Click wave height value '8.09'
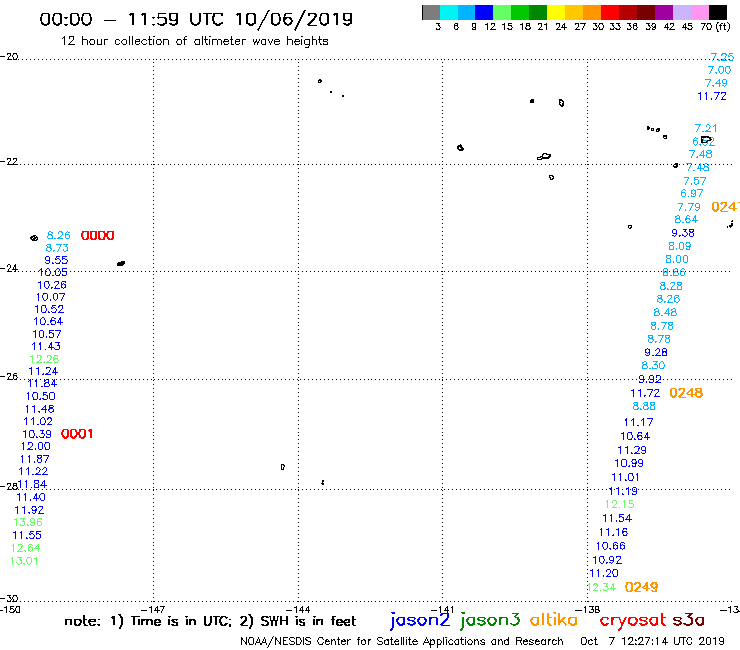 tap(680, 246)
